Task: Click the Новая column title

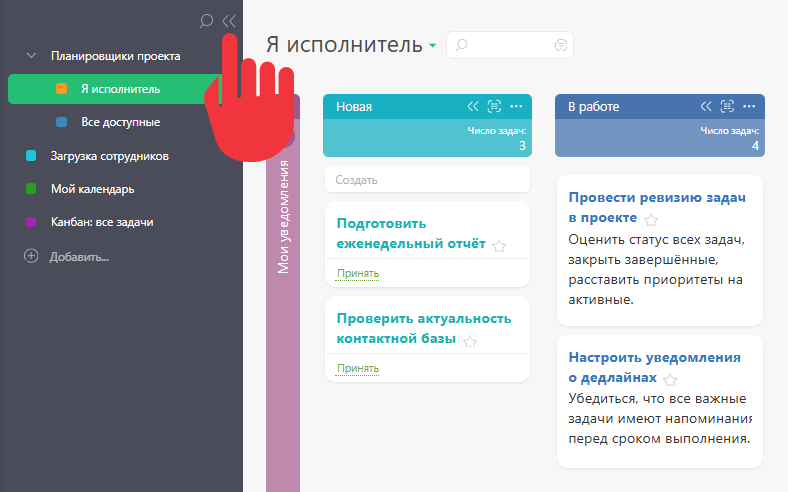Action: tap(354, 107)
